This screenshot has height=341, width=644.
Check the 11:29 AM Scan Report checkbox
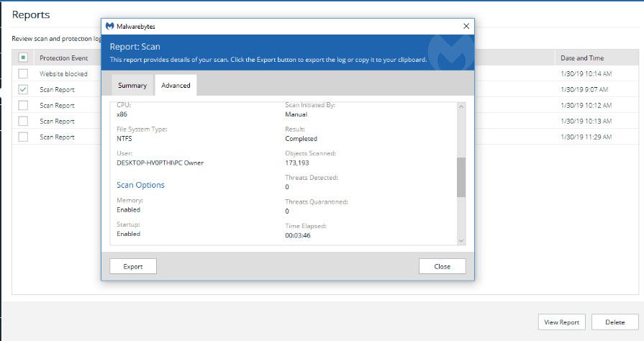(x=23, y=137)
